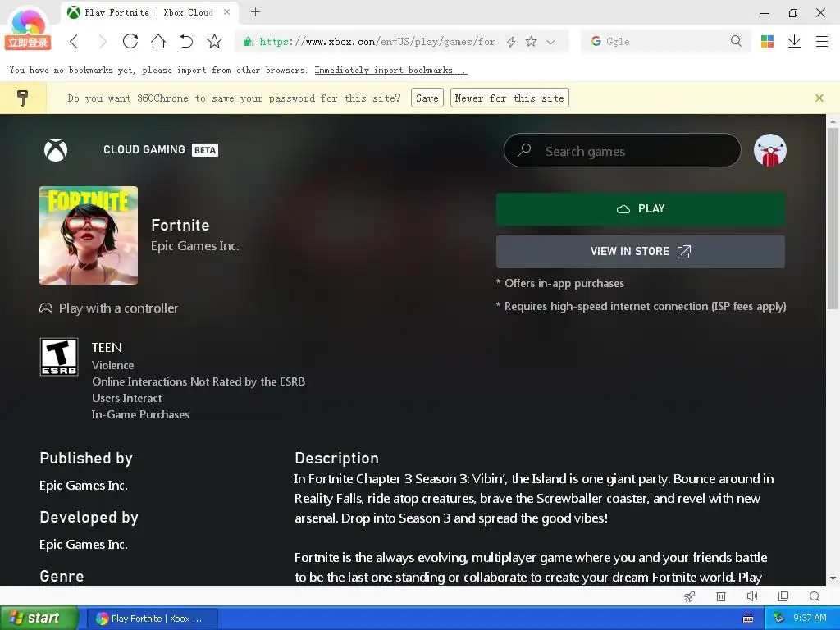Click the 'Developed by' heading
This screenshot has height=630, width=840.
tap(89, 517)
